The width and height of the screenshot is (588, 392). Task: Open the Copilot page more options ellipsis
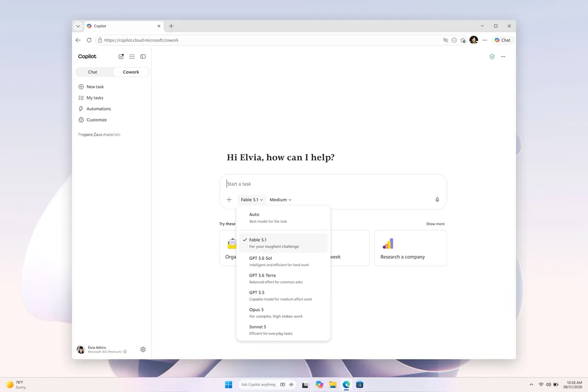(x=503, y=56)
